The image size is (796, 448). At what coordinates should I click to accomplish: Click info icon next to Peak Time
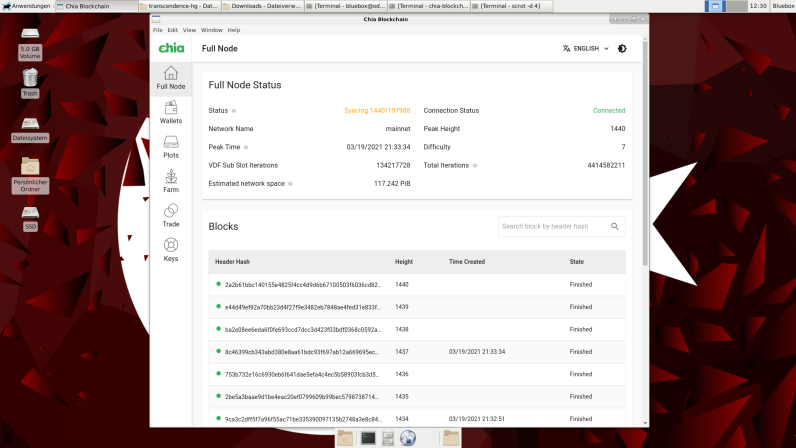(246, 147)
